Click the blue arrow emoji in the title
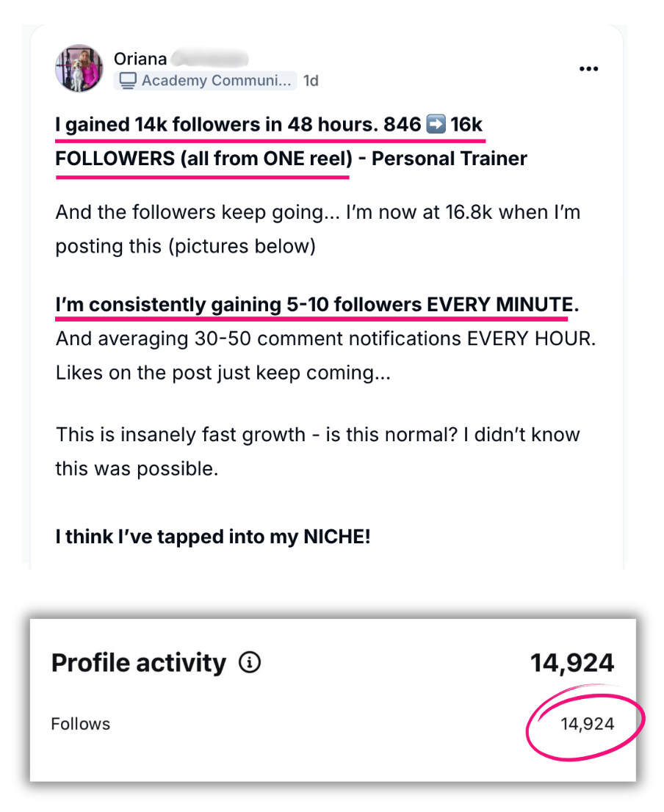 436,125
